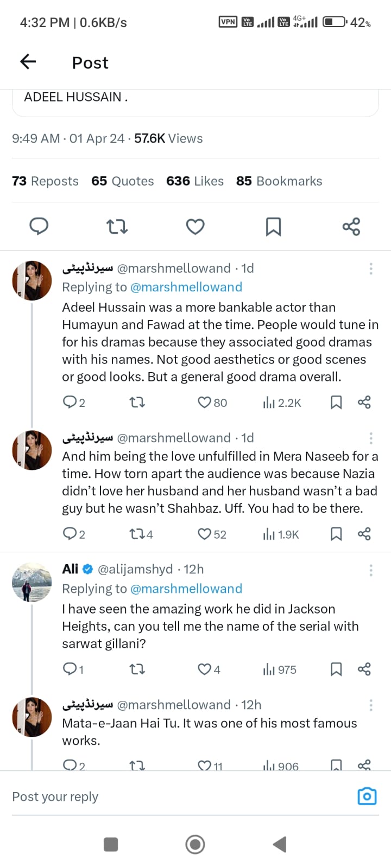Tap the reply bubble icon under the main post

(x=39, y=226)
